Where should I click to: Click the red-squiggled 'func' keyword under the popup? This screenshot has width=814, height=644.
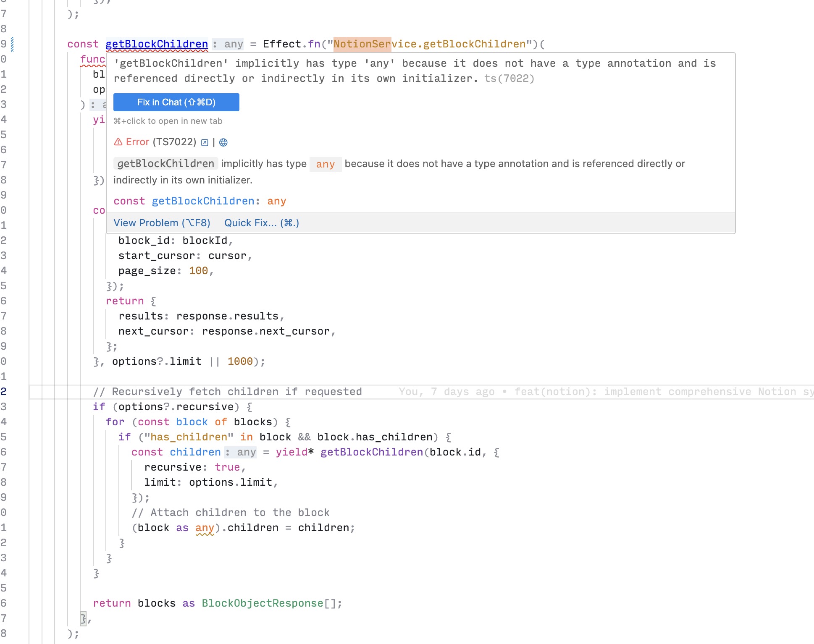point(92,59)
